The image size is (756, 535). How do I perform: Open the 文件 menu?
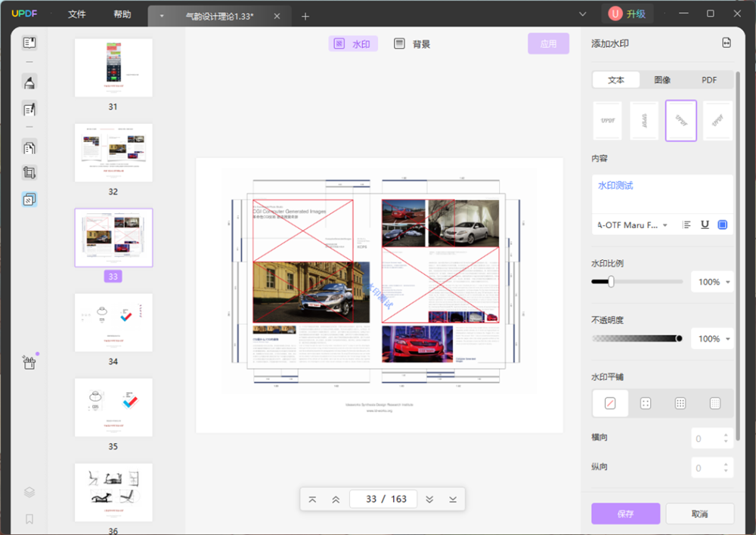pos(76,14)
